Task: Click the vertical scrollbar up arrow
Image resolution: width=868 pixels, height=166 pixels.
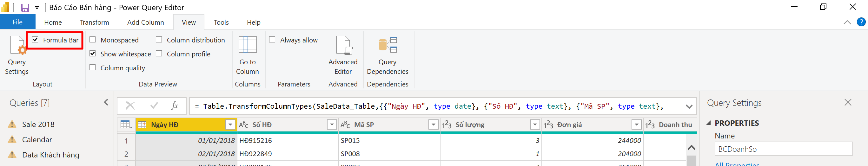Action: pos(692,148)
